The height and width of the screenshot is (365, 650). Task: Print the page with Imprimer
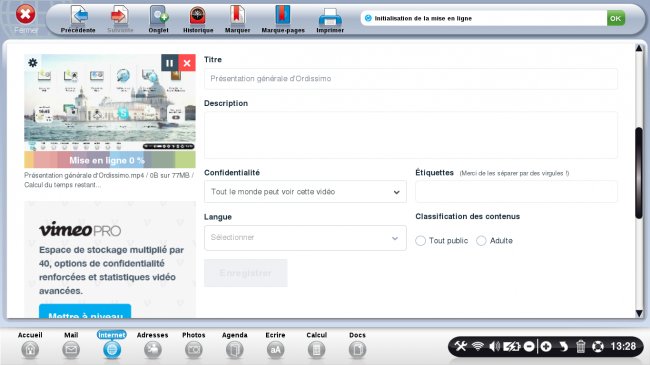(x=330, y=19)
